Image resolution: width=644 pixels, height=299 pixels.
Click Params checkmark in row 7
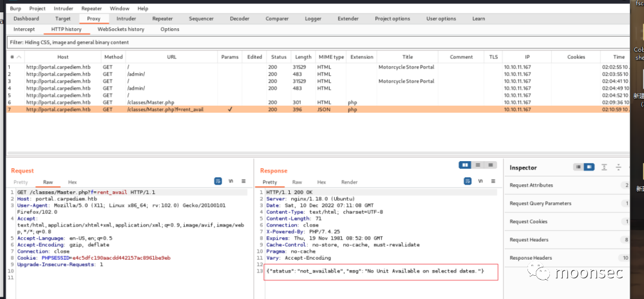tap(230, 110)
